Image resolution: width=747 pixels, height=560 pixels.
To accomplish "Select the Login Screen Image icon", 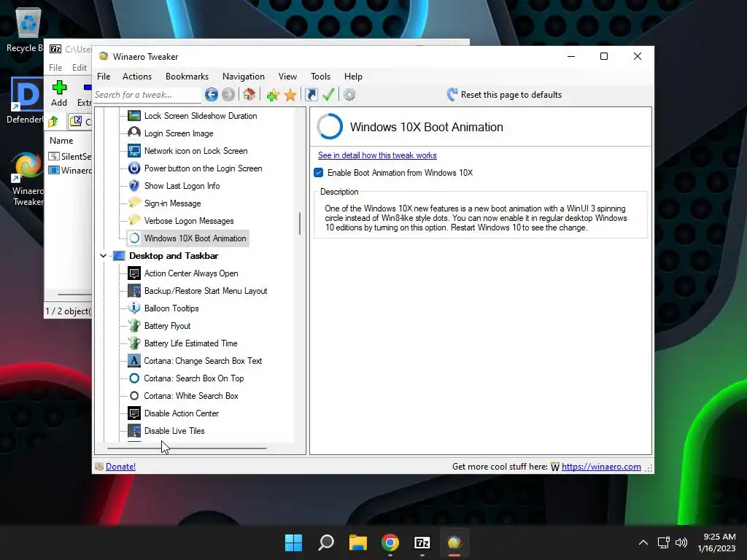I will coord(134,133).
